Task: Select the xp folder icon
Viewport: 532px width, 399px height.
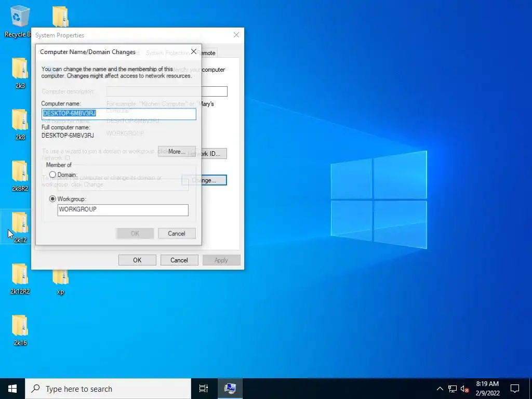Action: pyautogui.click(x=60, y=282)
